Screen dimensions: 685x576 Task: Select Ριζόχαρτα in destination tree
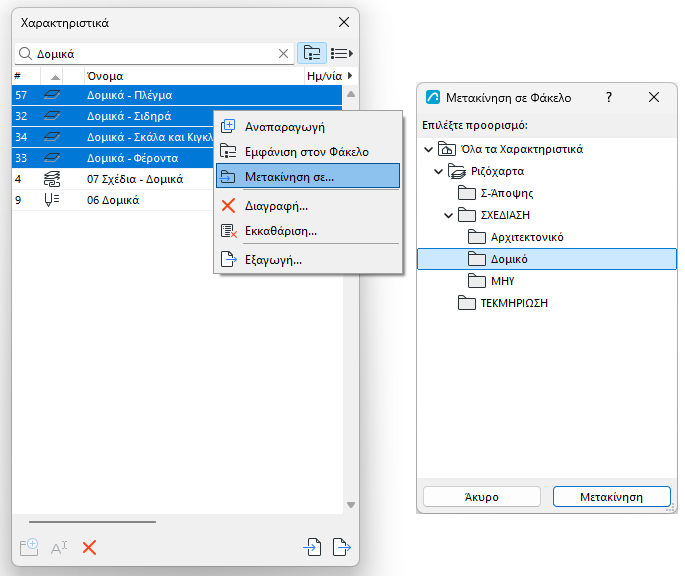pyautogui.click(x=497, y=171)
